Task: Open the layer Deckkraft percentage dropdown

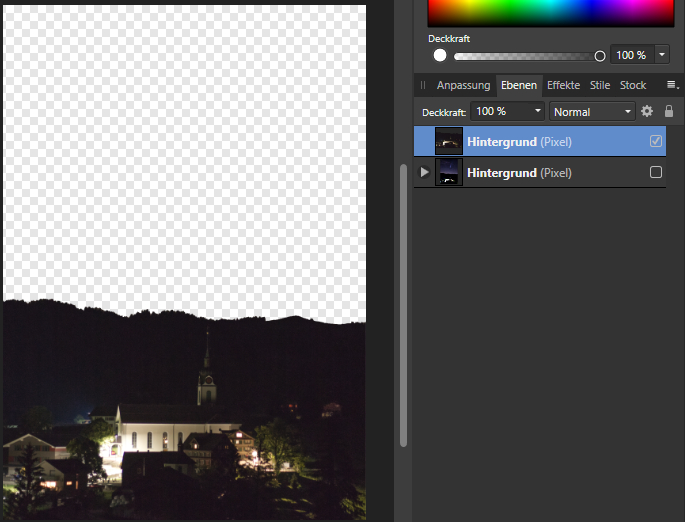Action: coord(538,111)
